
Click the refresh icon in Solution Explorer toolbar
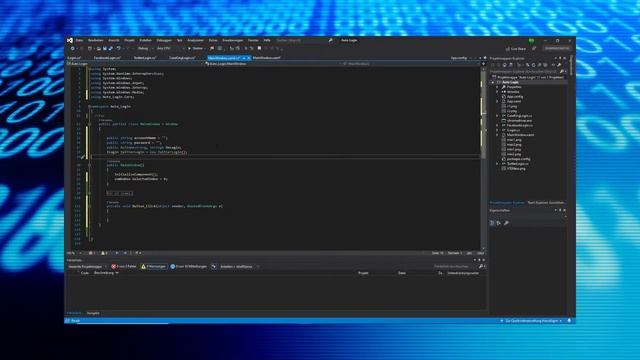533,65
